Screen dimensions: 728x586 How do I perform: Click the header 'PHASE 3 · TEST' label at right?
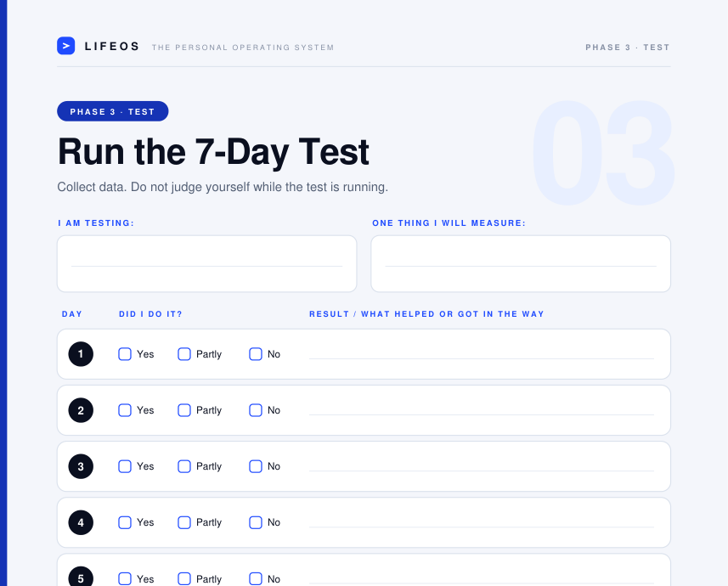(627, 48)
